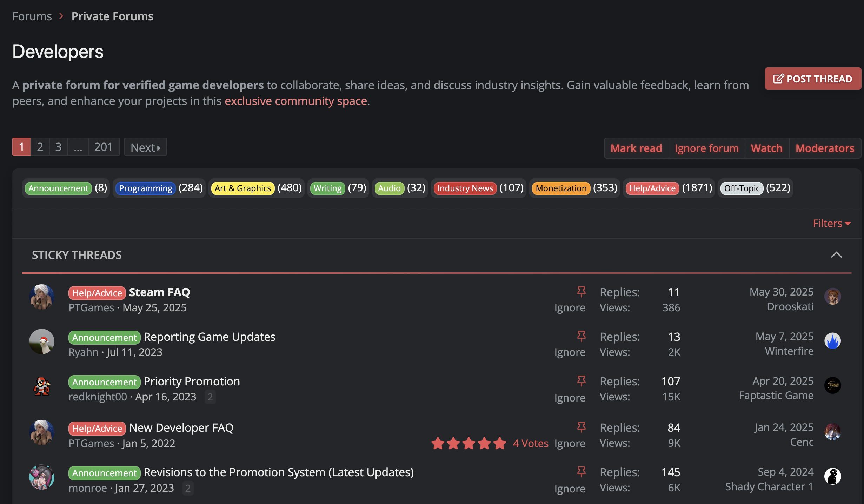864x504 pixels.
Task: Filter by Announcement prefix
Action: click(66, 188)
